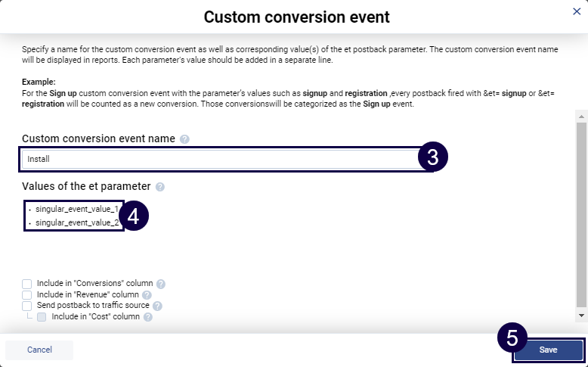The image size is (588, 367).
Task: Click help icon next to Custom conversion event name
Action: [x=185, y=139]
